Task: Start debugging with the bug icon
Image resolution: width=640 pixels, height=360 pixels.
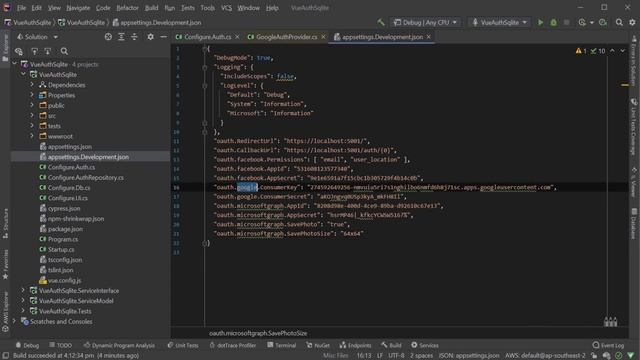Action: tap(553, 22)
